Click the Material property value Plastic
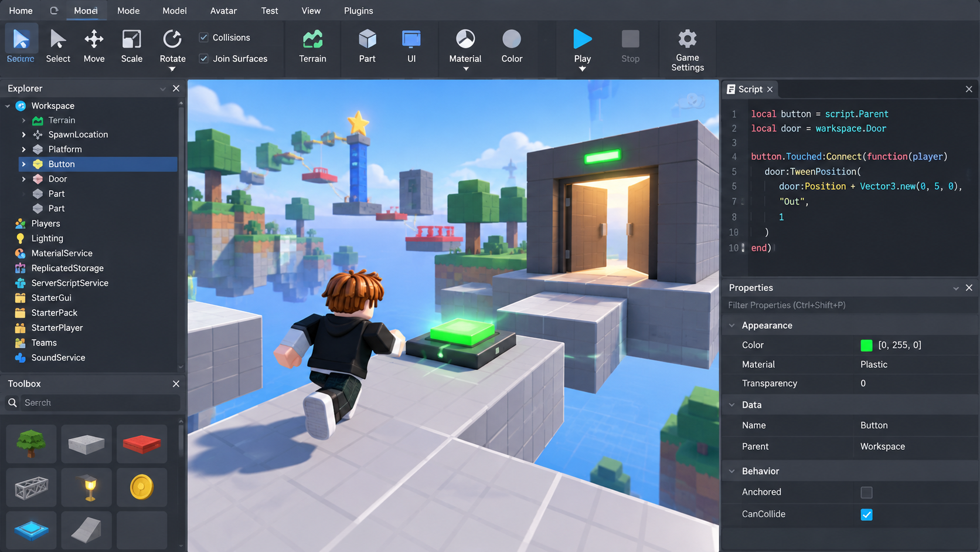This screenshot has height=552, width=980. pyautogui.click(x=873, y=364)
